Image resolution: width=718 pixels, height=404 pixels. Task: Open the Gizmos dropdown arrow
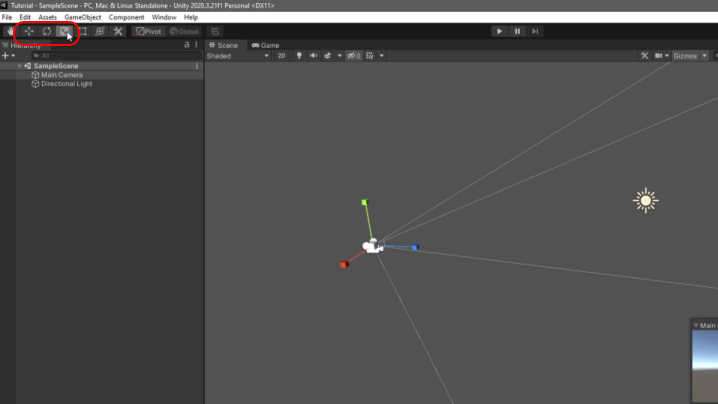(x=704, y=56)
